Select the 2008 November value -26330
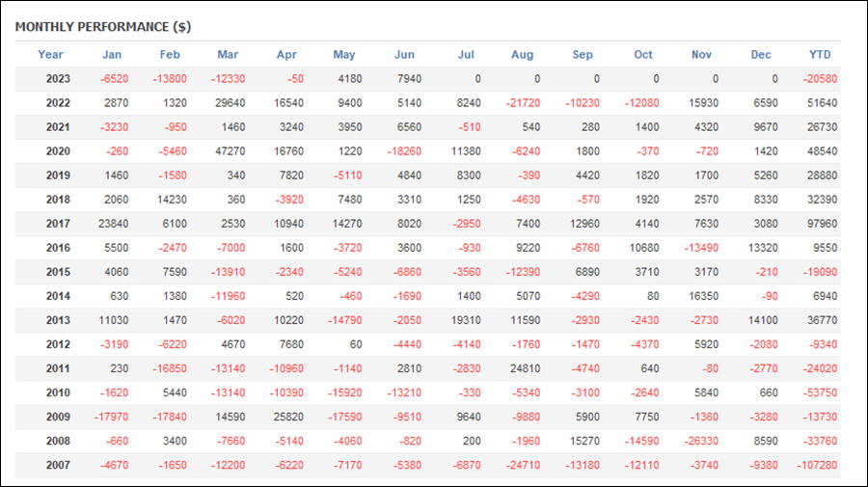868x487 pixels. [x=701, y=441]
